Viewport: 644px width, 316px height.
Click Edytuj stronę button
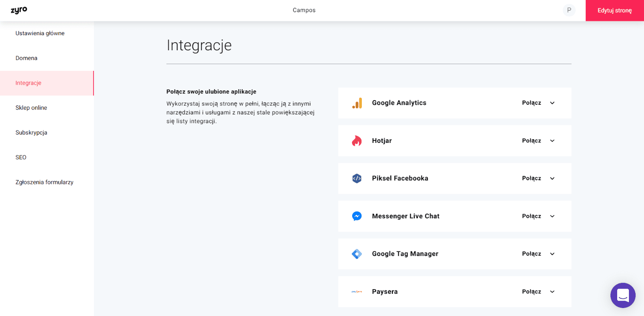click(614, 10)
